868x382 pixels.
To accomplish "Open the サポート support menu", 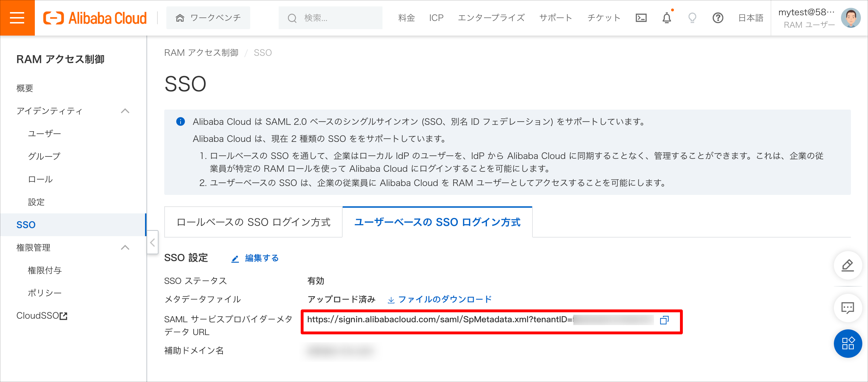I will click(x=556, y=18).
